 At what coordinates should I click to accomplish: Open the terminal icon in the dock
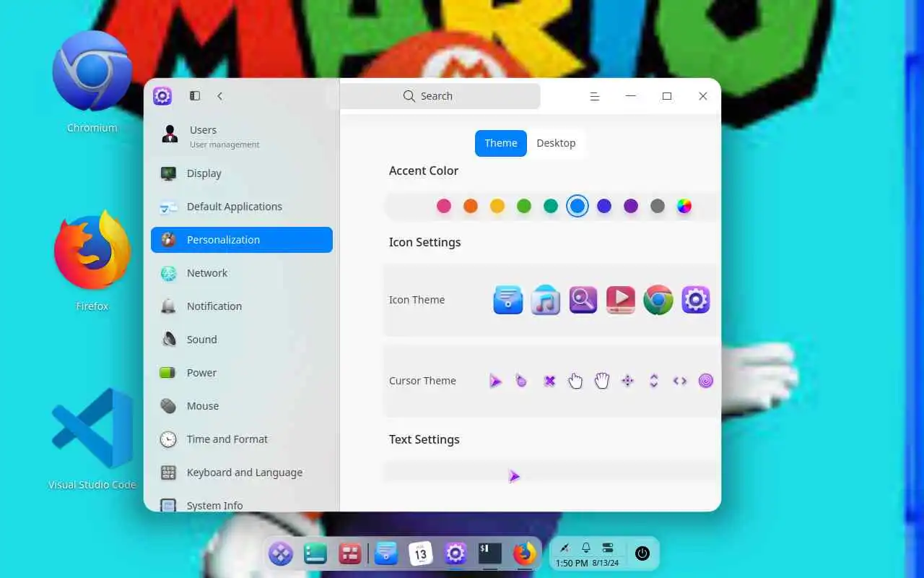point(490,554)
